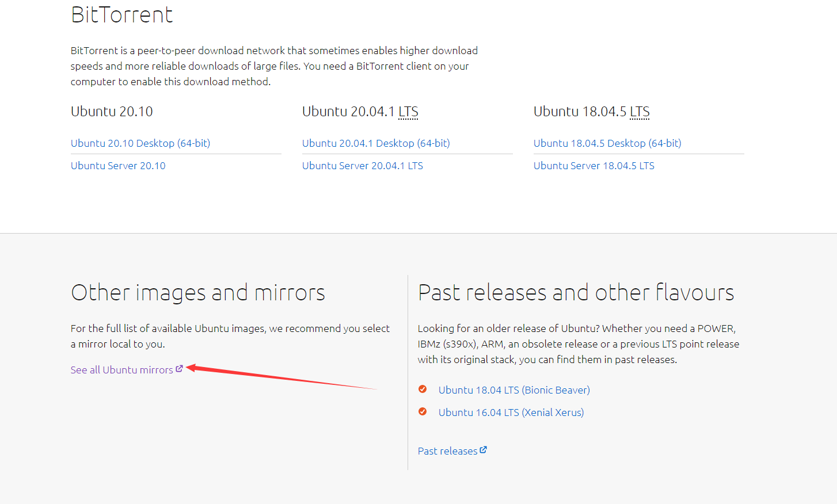Click See all Ubuntu mirrors link
This screenshot has height=504, width=837.
(122, 370)
